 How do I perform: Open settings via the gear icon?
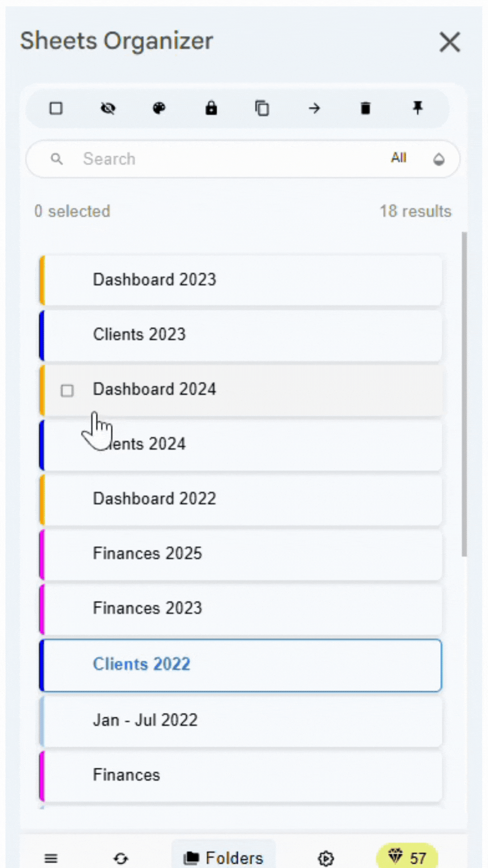tap(326, 858)
